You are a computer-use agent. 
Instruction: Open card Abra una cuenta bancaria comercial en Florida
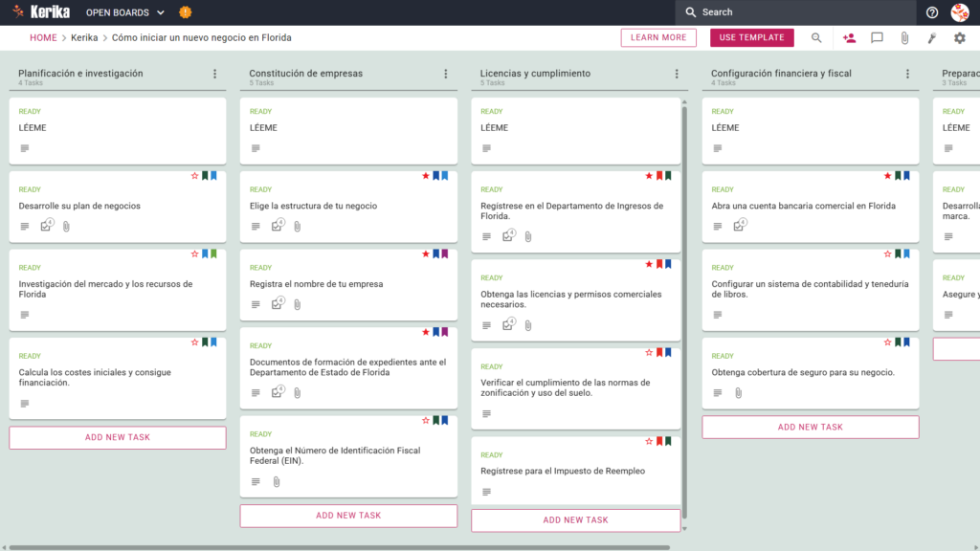810,207
